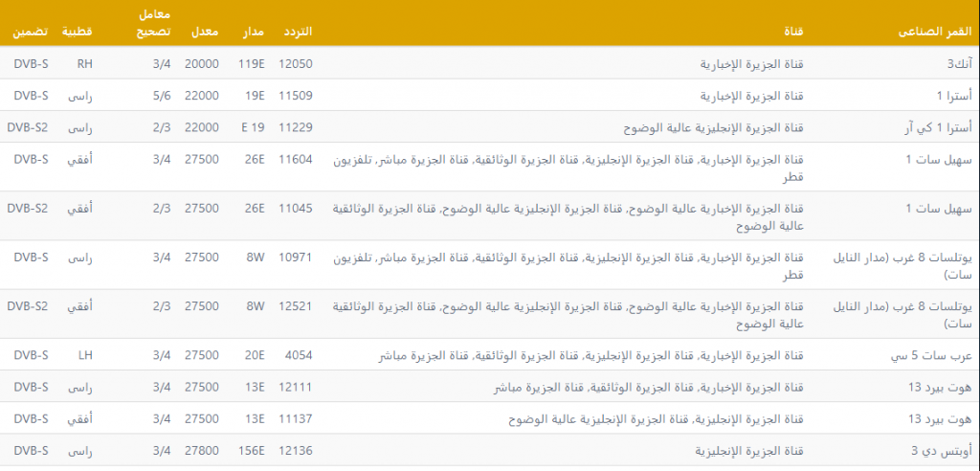
Task: Click أفقي in the 11045 row
Action: pyautogui.click(x=79, y=209)
